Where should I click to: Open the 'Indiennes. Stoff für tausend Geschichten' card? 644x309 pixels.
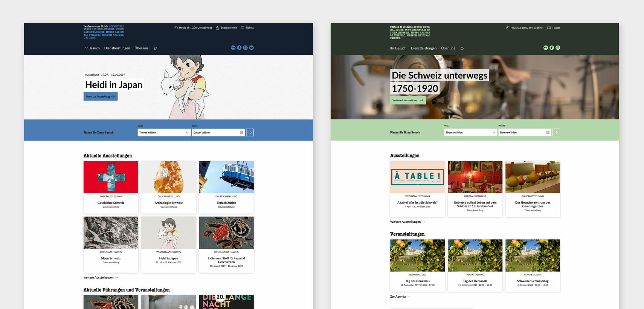coord(226,245)
